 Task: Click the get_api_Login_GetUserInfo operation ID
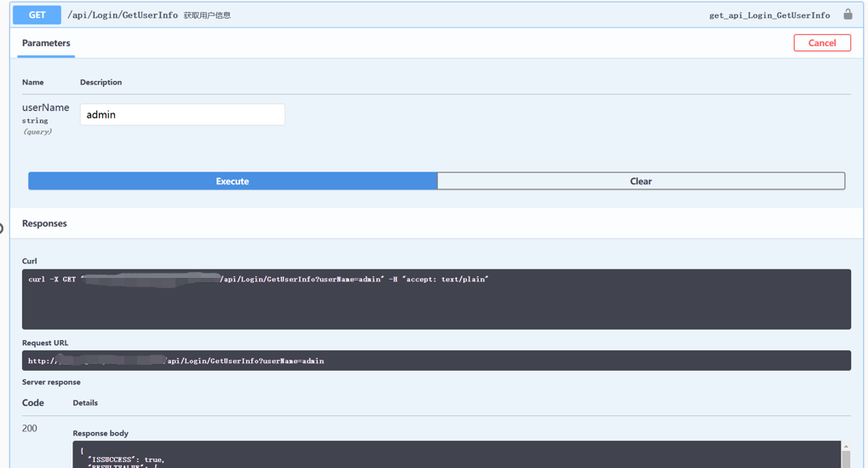(x=769, y=15)
